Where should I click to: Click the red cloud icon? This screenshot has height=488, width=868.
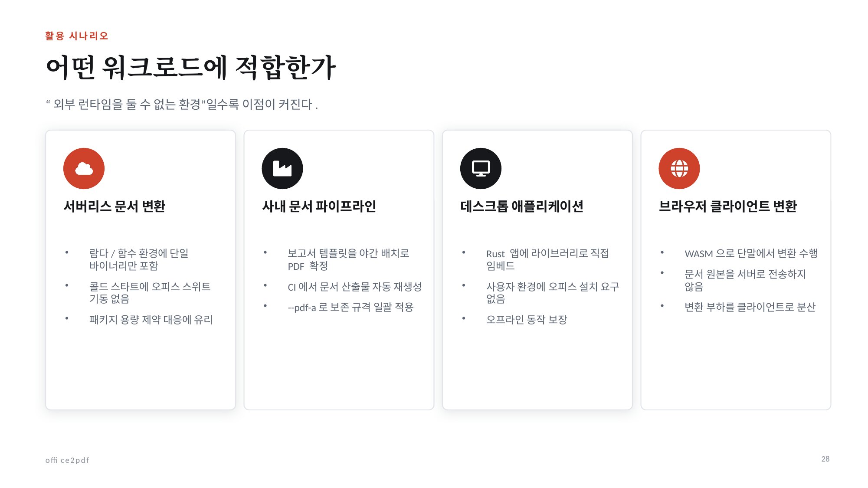[84, 168]
